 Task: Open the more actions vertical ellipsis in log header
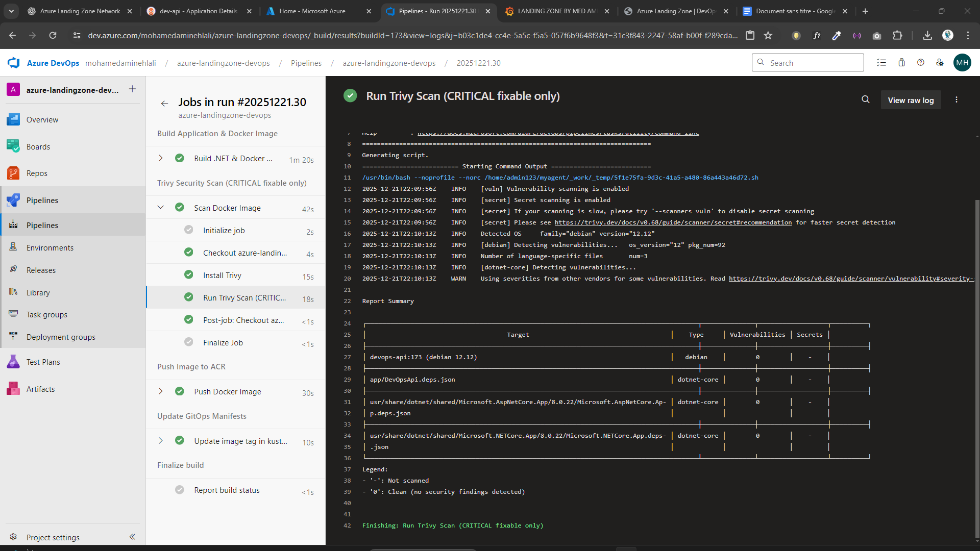click(x=957, y=100)
